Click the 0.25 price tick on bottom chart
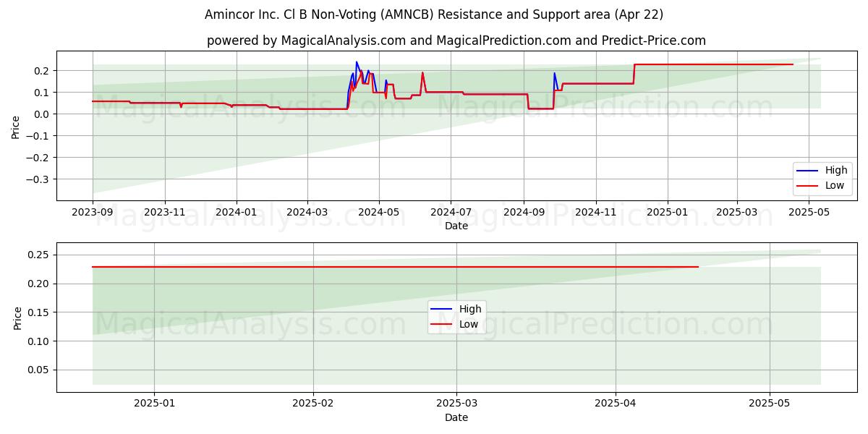The image size is (868, 434). 39,255
